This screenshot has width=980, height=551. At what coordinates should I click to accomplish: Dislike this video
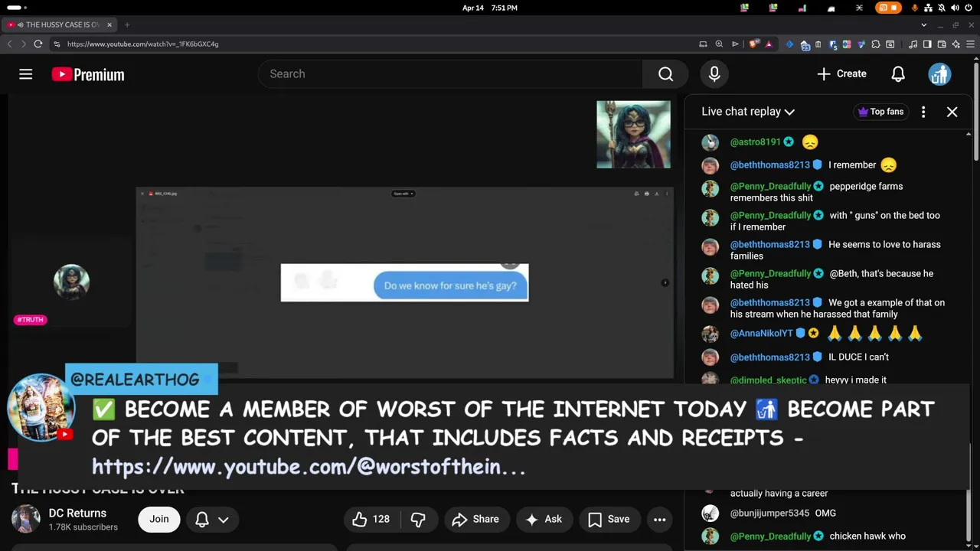click(418, 519)
